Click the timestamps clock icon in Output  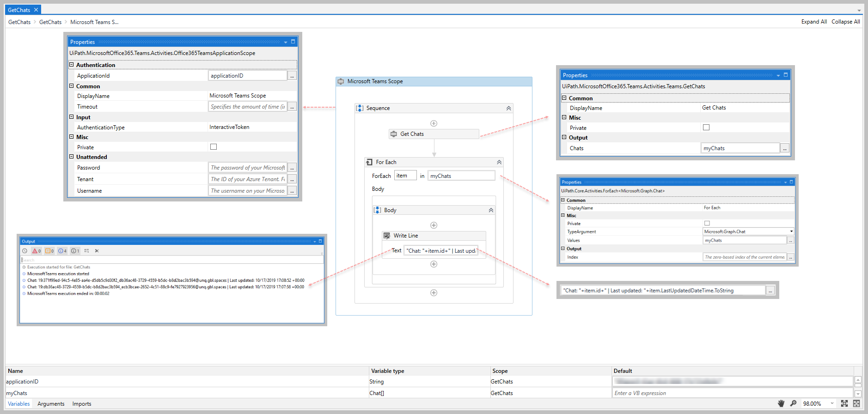pos(25,251)
